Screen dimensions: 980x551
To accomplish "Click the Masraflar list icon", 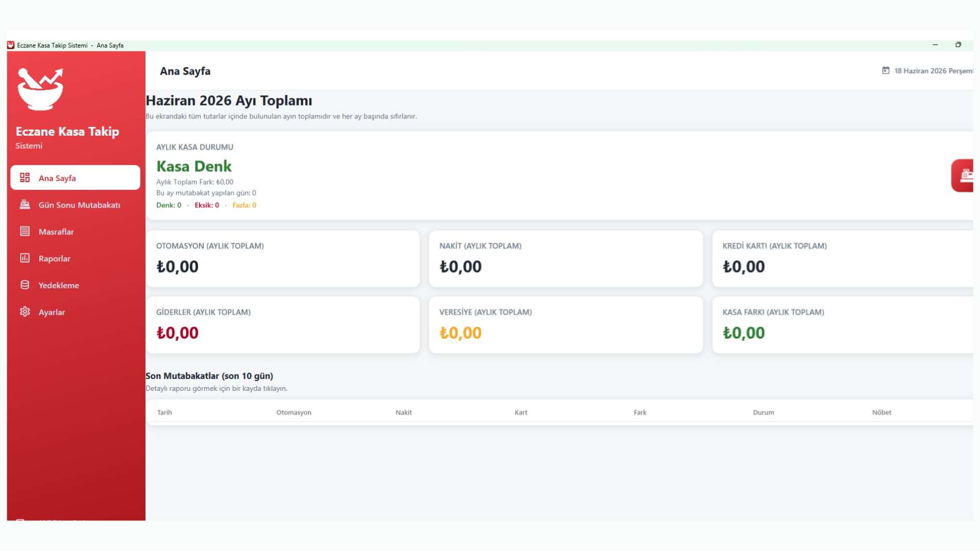I will (x=24, y=231).
